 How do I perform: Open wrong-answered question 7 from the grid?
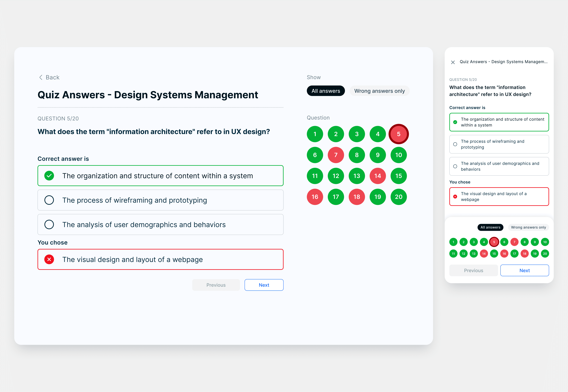point(336,155)
